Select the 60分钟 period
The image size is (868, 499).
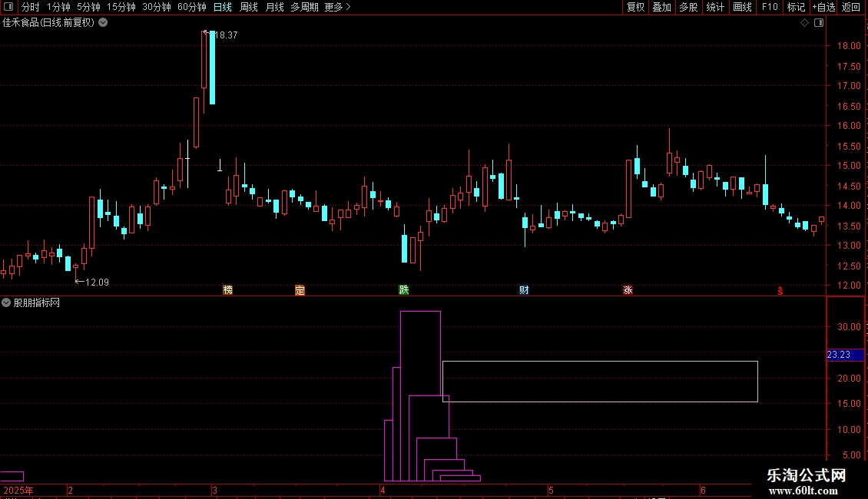(191, 7)
